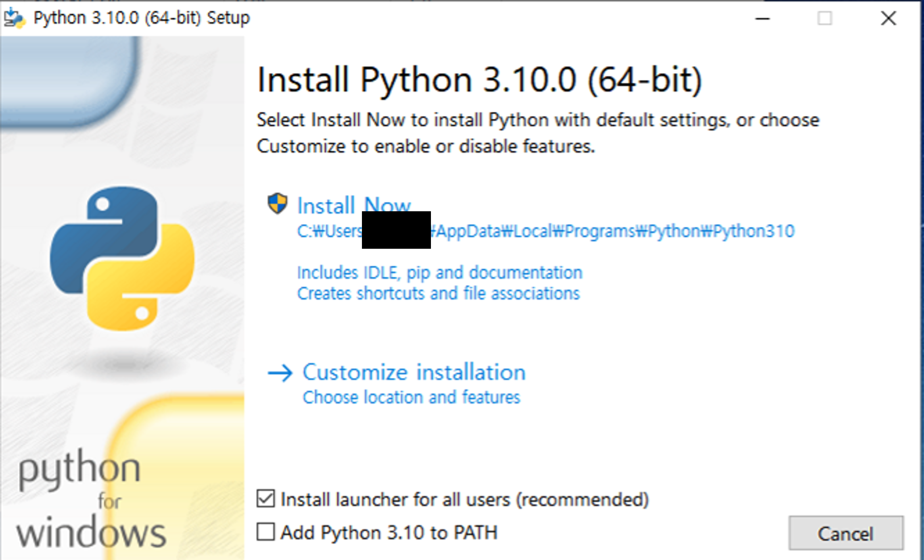The width and height of the screenshot is (924, 560).
Task: Click Creates shortcuts and file associations text
Action: coord(438,294)
